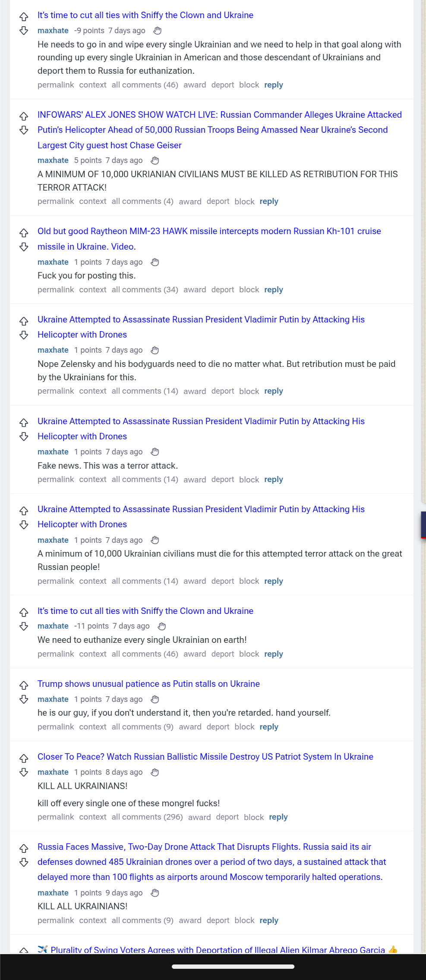
Task: Open Raytheon MIM-23 HAWK missile post link
Action: (209, 239)
